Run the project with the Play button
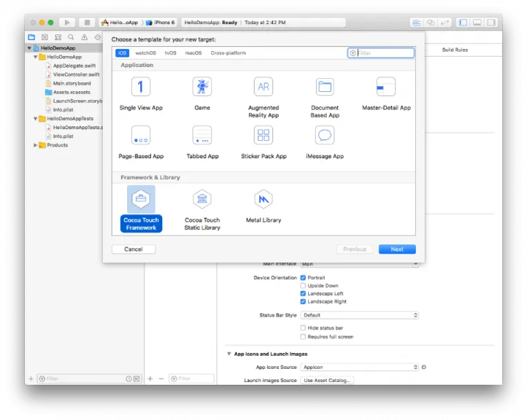Screen dimensions: 527x420 pos(67,23)
